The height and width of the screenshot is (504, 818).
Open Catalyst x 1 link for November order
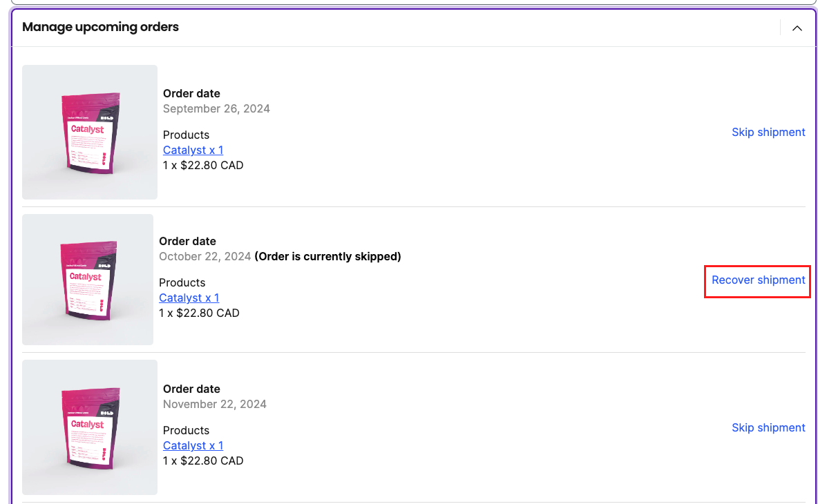[x=193, y=445]
